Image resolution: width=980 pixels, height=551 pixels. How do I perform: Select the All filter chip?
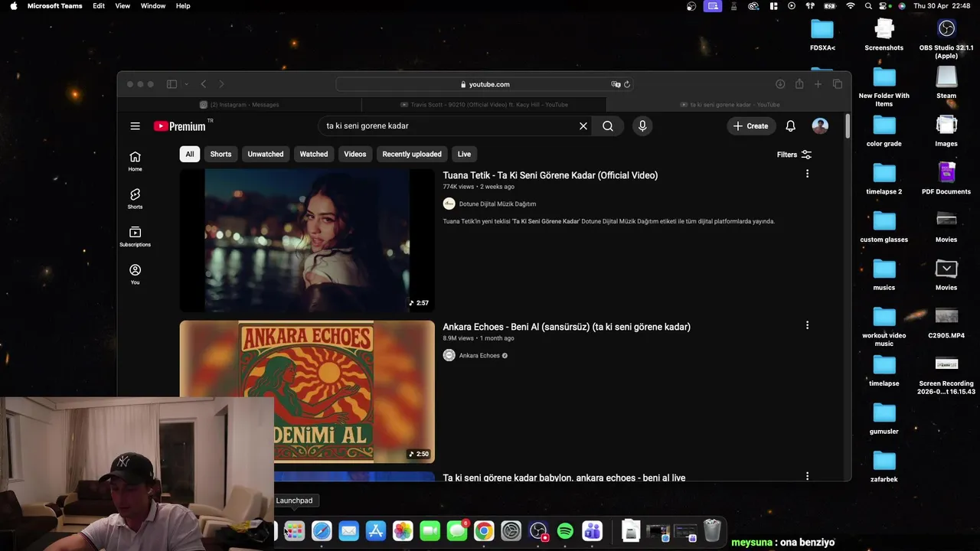pyautogui.click(x=190, y=155)
